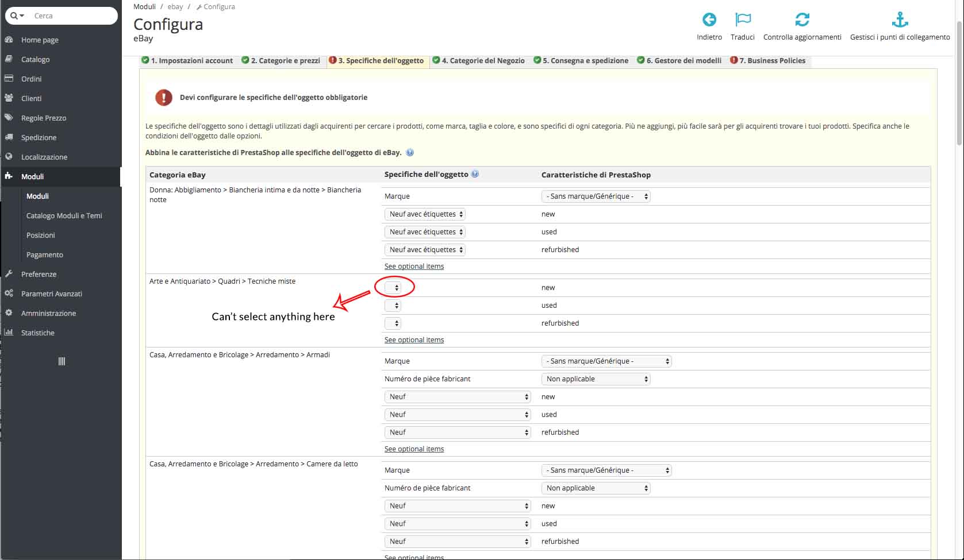Open empty dropdown for Tecniche miste 'refurbished' row

pyautogui.click(x=393, y=323)
